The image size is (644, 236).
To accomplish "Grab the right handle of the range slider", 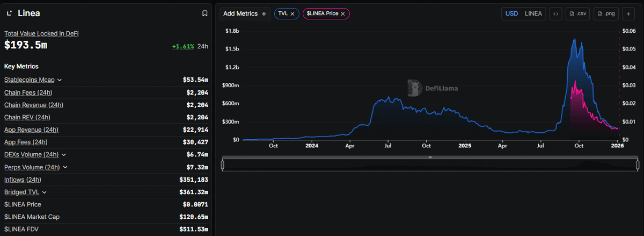I will (638, 165).
